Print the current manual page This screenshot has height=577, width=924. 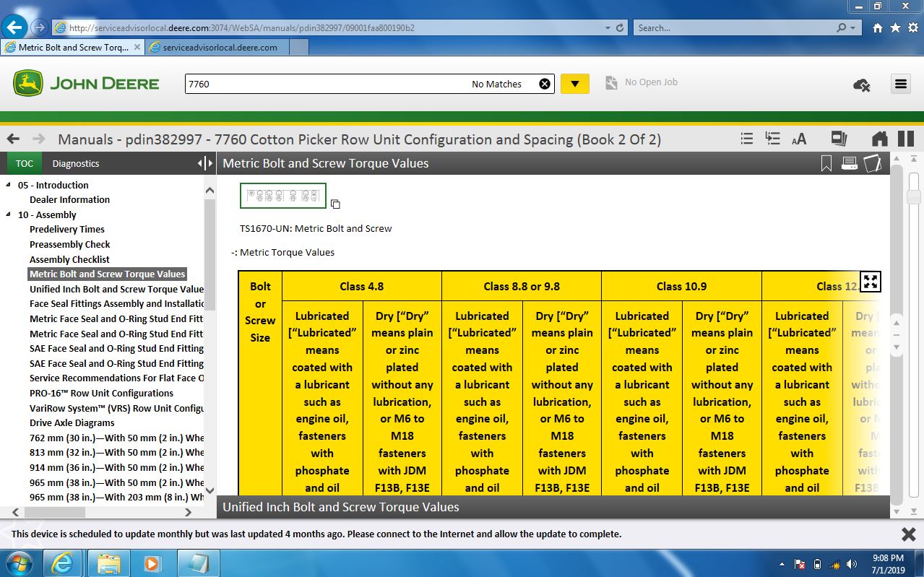850,164
